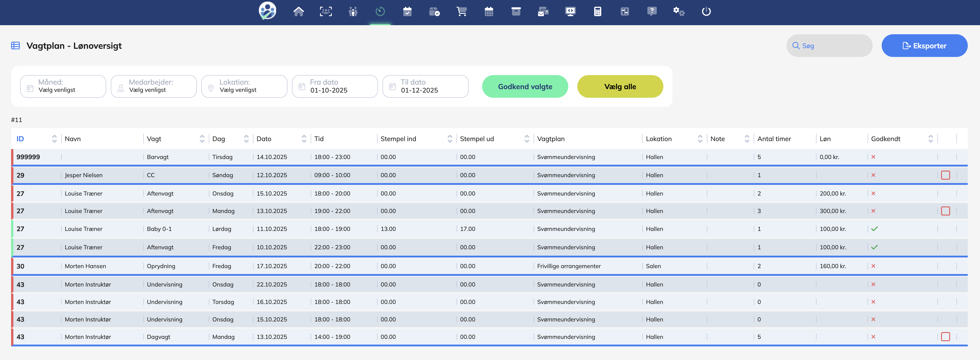Click the power logout icon
Viewport: 980px width, 360px height.
[x=706, y=12]
